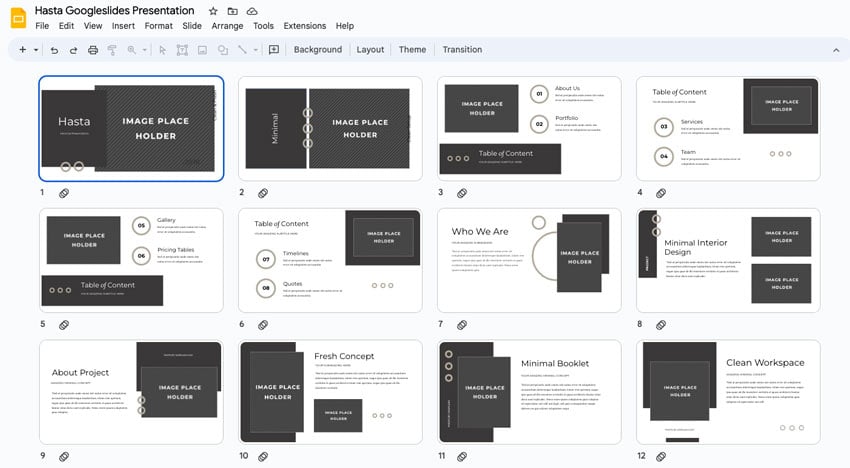
Task: Click the print icon
Action: coord(93,50)
